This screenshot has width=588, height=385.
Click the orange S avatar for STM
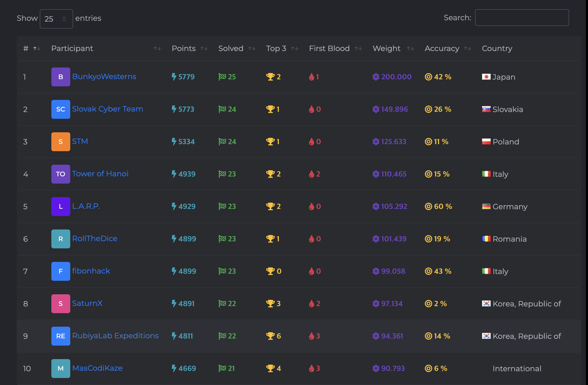tap(61, 142)
